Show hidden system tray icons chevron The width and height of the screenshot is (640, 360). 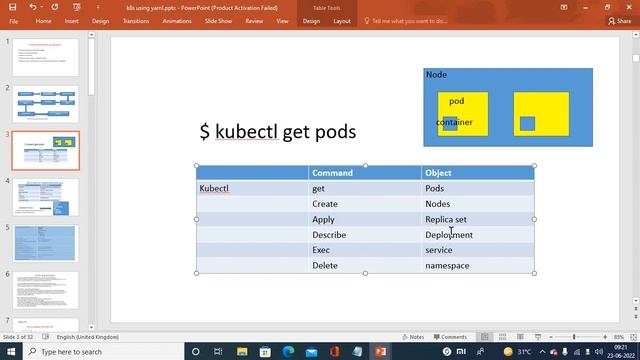pos(542,351)
